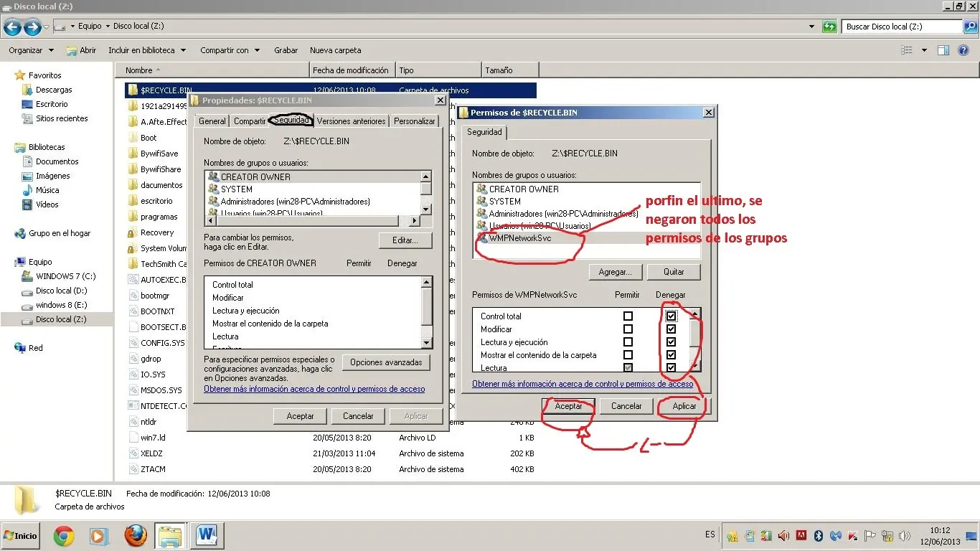Image resolution: width=980 pixels, height=551 pixels.
Task: Select the Seguridad tab in Permisos dialog
Action: 485,132
